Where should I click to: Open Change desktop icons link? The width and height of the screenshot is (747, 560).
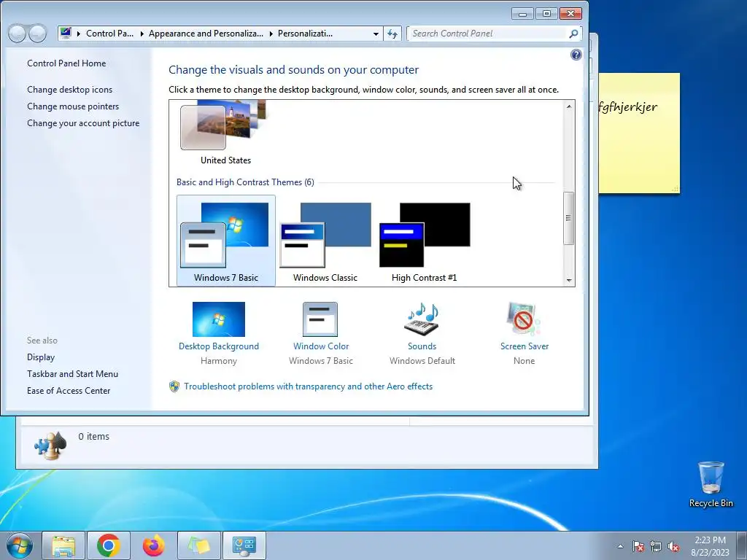coord(69,90)
